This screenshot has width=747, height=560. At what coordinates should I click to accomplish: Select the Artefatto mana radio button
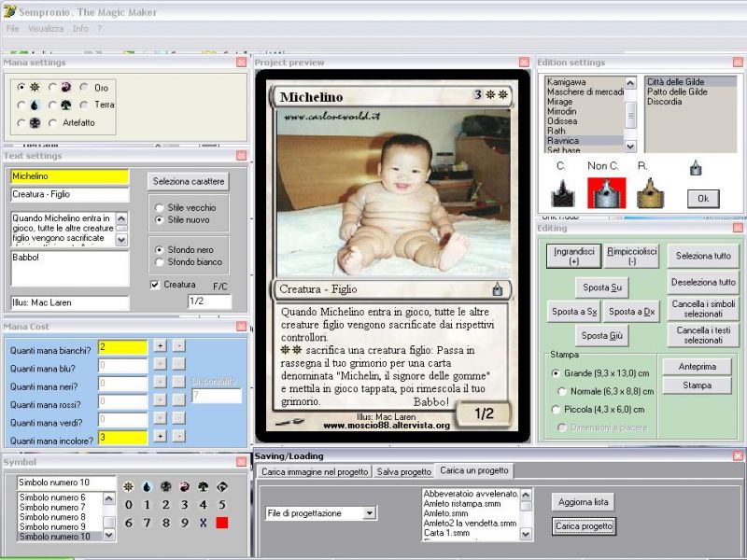(x=52, y=123)
